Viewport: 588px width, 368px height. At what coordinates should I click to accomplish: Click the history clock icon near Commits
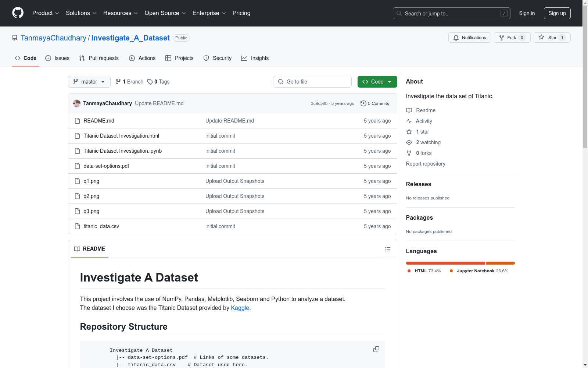(363, 103)
